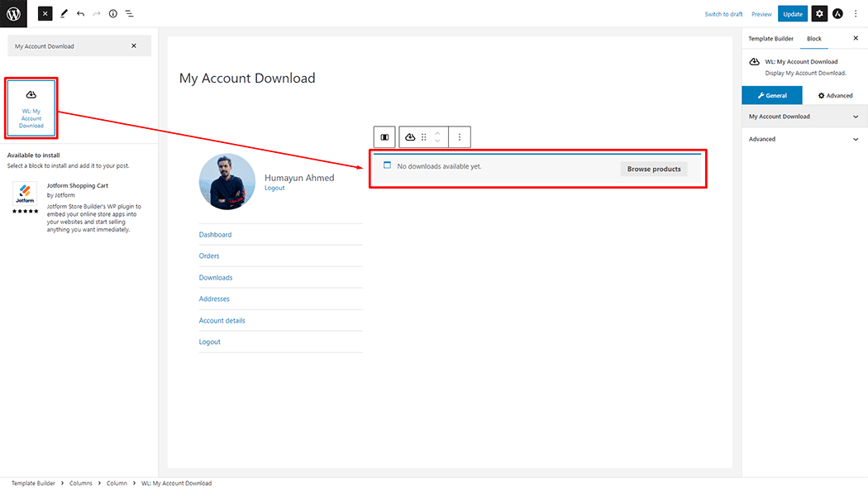Click the WordPress logo in top left
This screenshot has width=868, height=488.
coord(12,13)
